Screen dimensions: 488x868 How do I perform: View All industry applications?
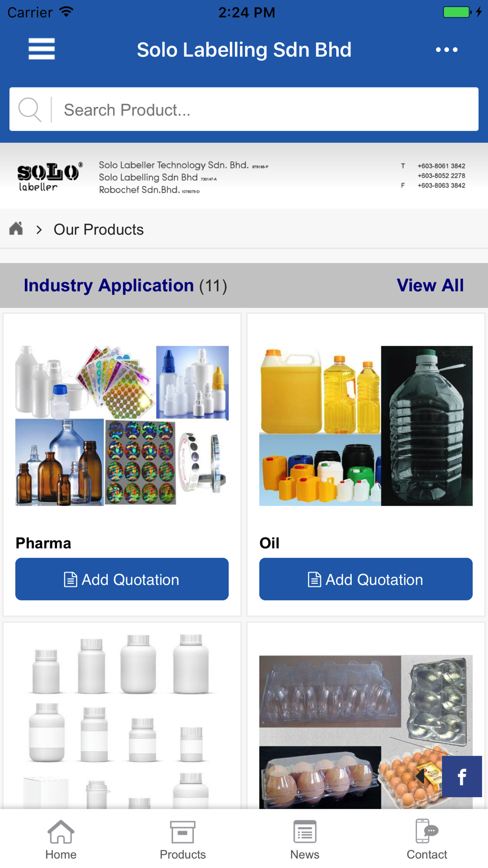pos(430,285)
